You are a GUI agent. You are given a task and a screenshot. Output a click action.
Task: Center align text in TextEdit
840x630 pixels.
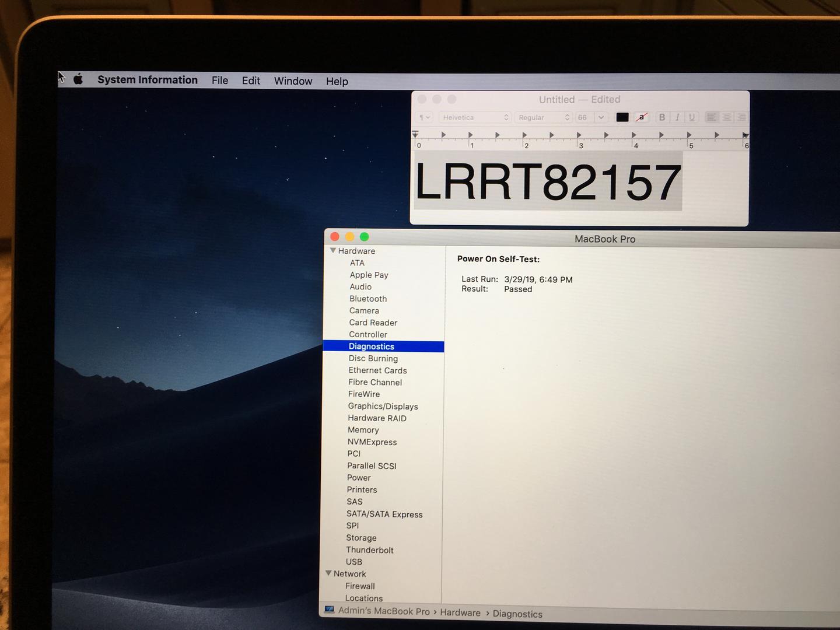click(x=727, y=117)
